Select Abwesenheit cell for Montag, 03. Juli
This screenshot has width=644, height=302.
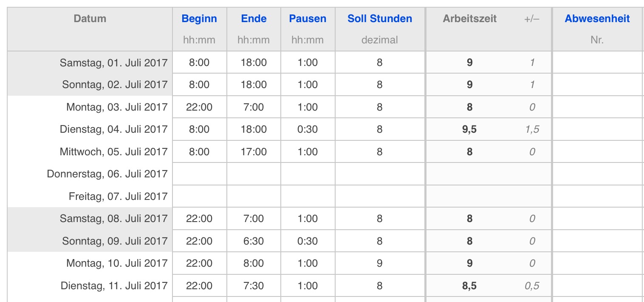597,107
